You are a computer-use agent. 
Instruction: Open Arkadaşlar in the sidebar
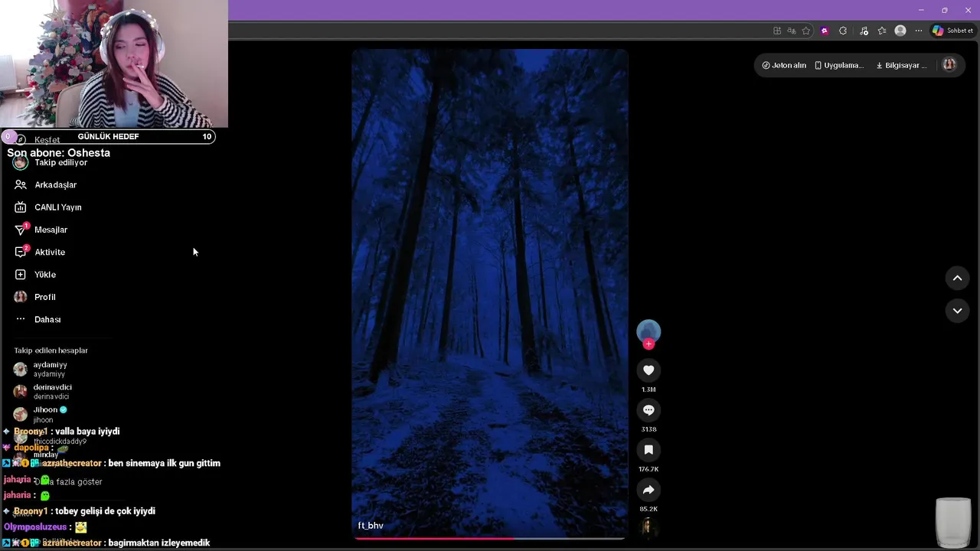55,185
